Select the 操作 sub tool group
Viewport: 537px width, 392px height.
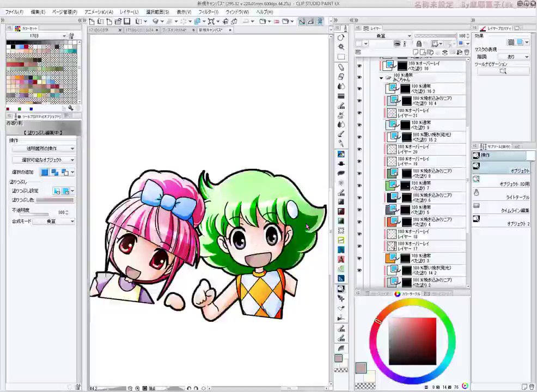(x=499, y=155)
